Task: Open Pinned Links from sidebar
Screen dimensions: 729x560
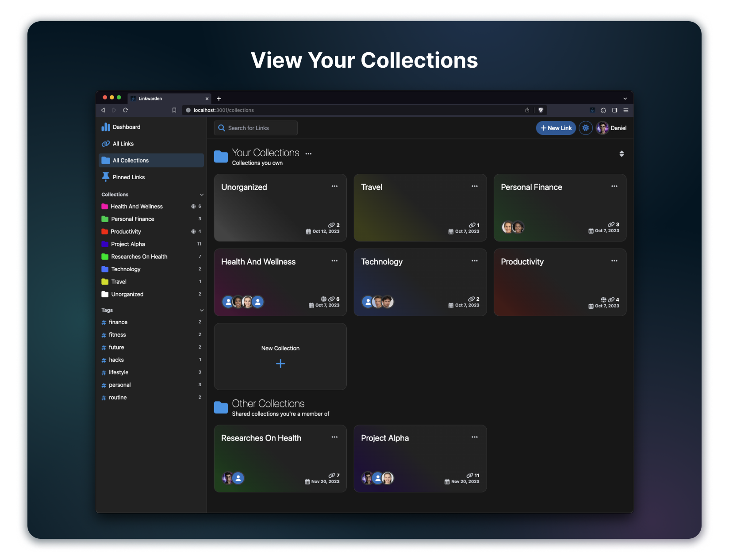Action: click(128, 177)
